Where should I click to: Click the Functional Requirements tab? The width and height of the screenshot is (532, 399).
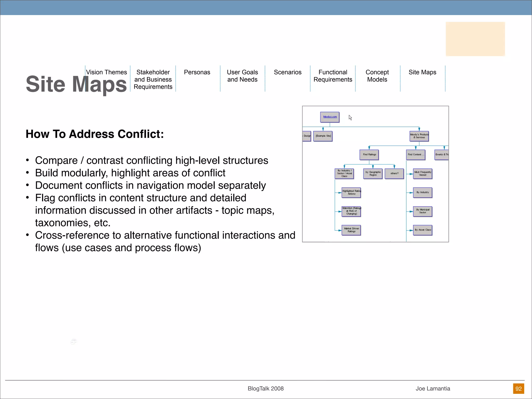coord(333,76)
